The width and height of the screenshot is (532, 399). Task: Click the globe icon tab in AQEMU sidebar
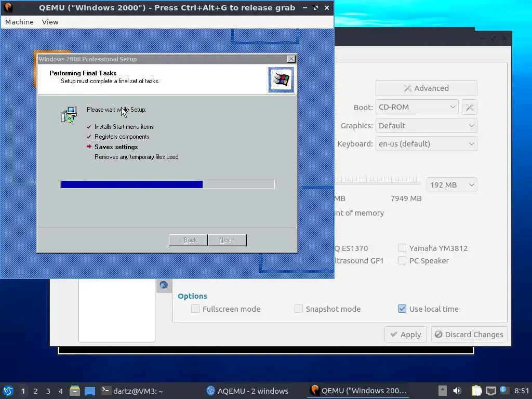[164, 285]
